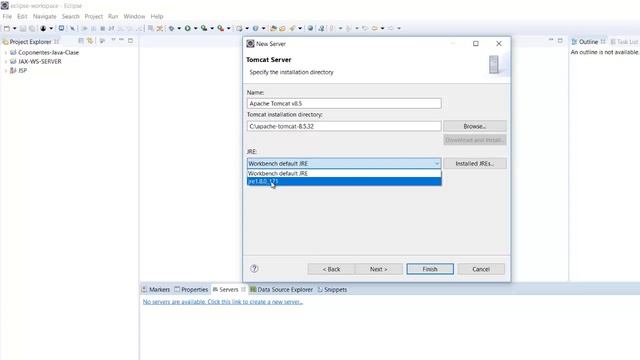Image resolution: width=640 pixels, height=360 pixels.
Task: Click the Browse... button
Action: 475,126
